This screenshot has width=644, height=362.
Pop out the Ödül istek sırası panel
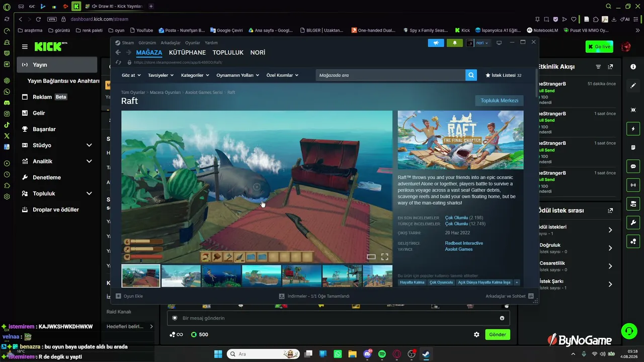pyautogui.click(x=611, y=211)
